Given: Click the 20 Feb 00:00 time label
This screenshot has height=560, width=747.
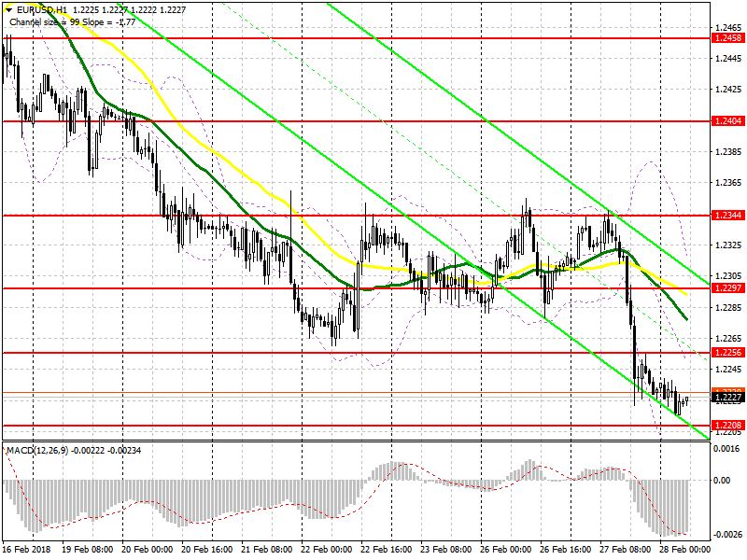Looking at the screenshot, I should (148, 550).
